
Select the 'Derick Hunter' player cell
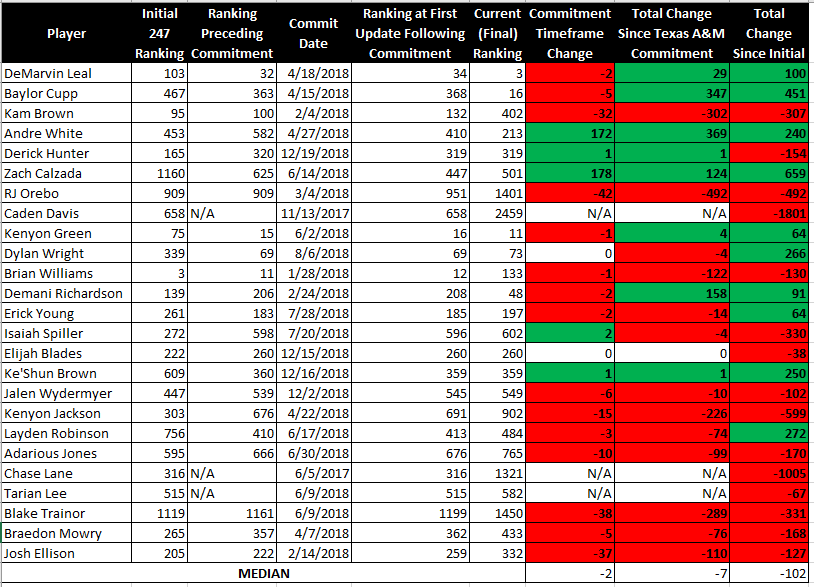pyautogui.click(x=66, y=153)
